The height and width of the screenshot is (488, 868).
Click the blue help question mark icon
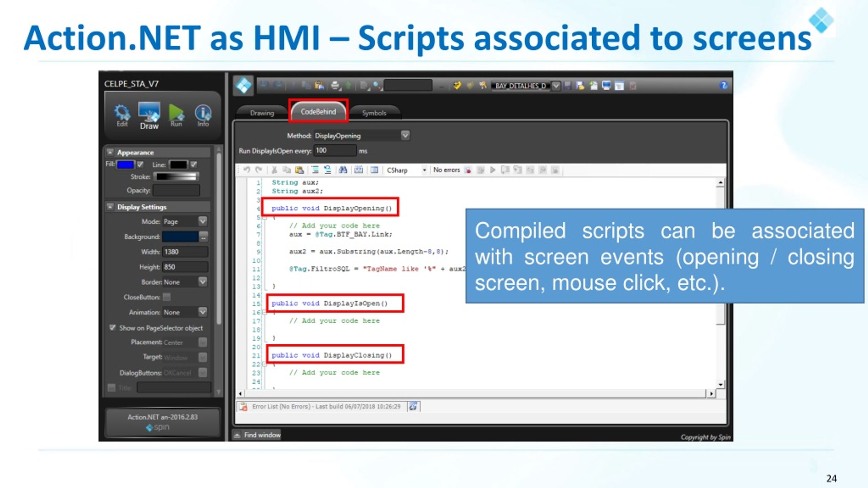coord(724,85)
